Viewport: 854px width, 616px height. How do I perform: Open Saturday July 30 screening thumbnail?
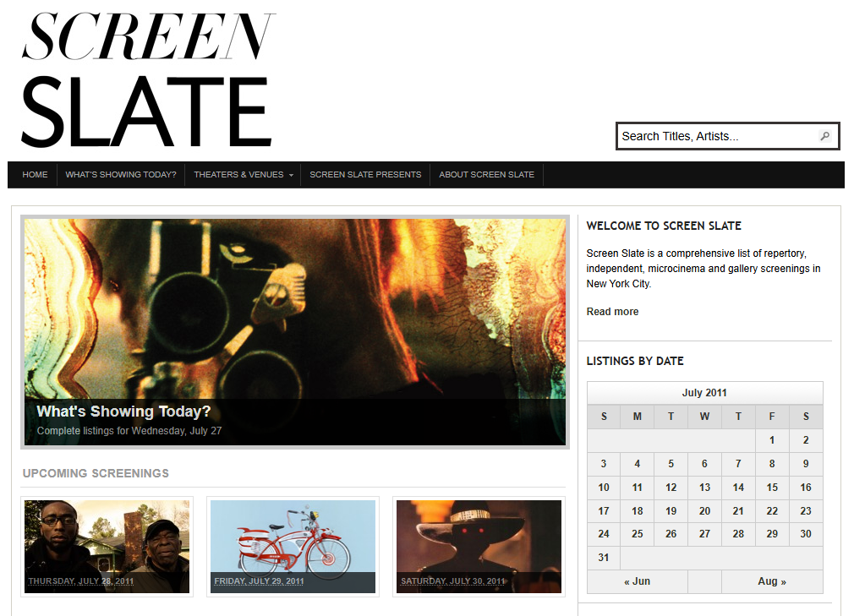click(479, 546)
